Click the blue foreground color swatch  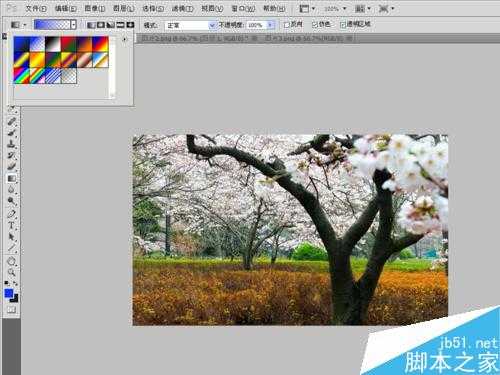pyautogui.click(x=9, y=293)
